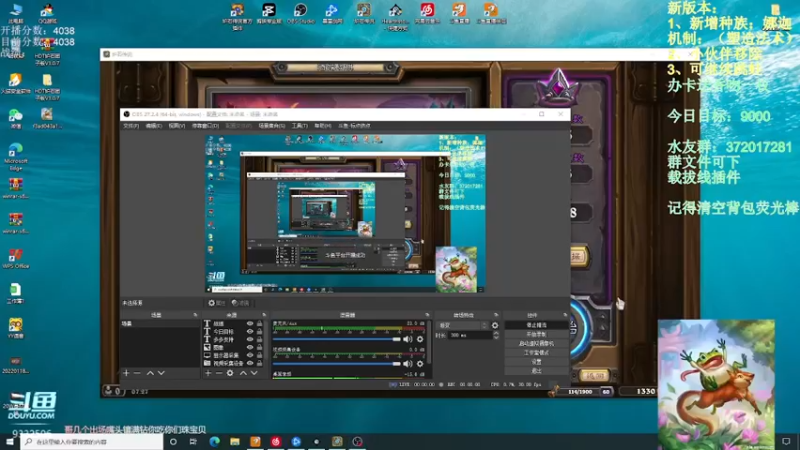The height and width of the screenshot is (450, 800).
Task: Click the transition duration 300 ms field
Action: [469, 335]
